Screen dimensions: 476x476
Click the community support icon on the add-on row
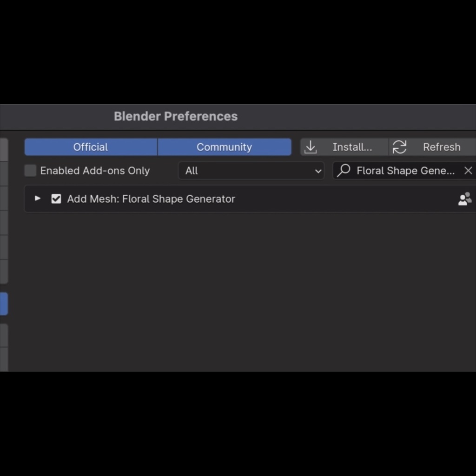click(x=464, y=199)
